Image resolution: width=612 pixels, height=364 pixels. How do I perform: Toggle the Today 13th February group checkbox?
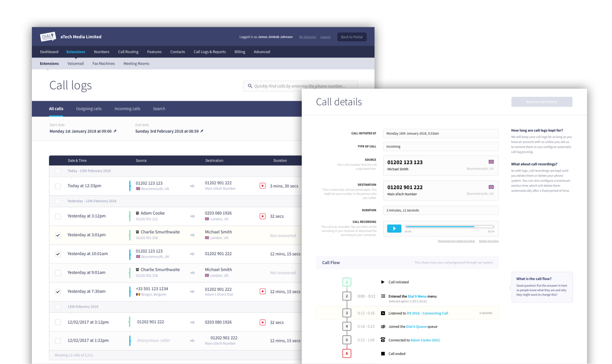click(58, 171)
